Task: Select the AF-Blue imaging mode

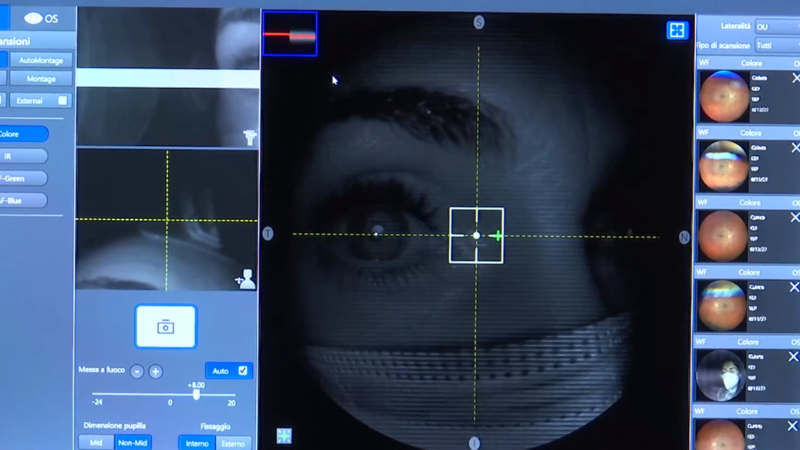Action: point(22,201)
